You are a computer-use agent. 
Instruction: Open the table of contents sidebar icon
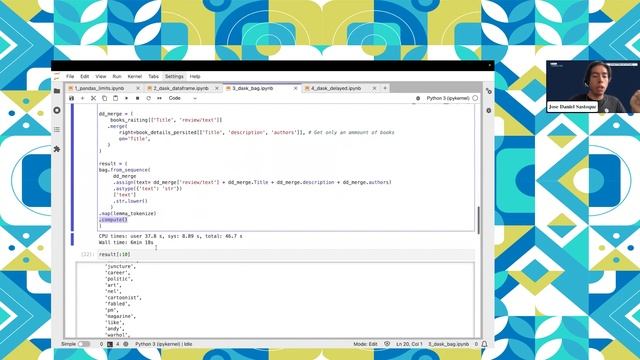pos(57,129)
